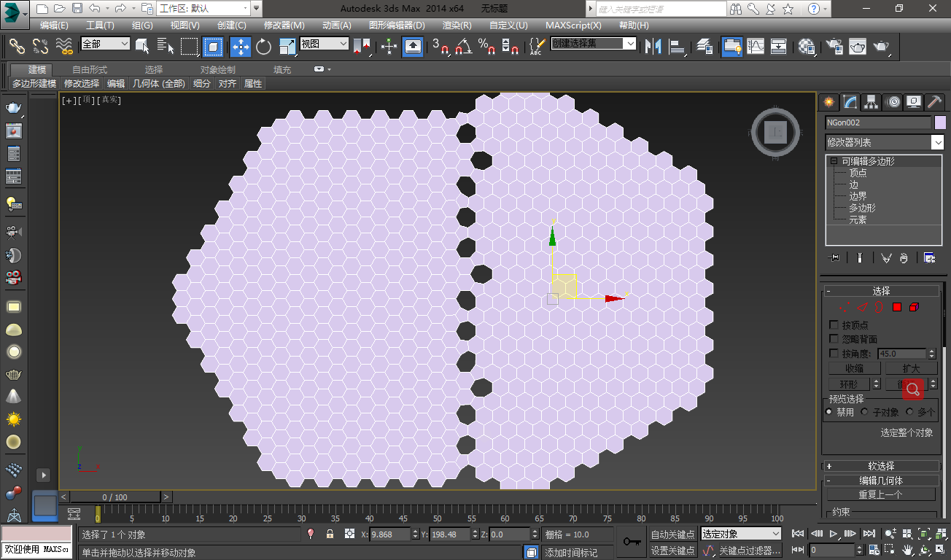Click the Pin Stack icon
951x560 pixels.
835,257
